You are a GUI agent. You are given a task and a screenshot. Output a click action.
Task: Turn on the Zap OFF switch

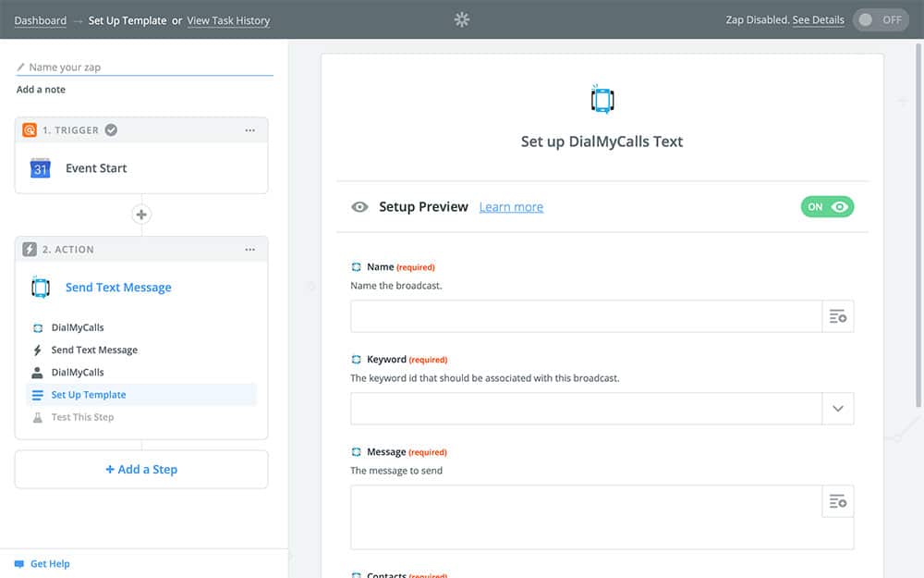(881, 20)
